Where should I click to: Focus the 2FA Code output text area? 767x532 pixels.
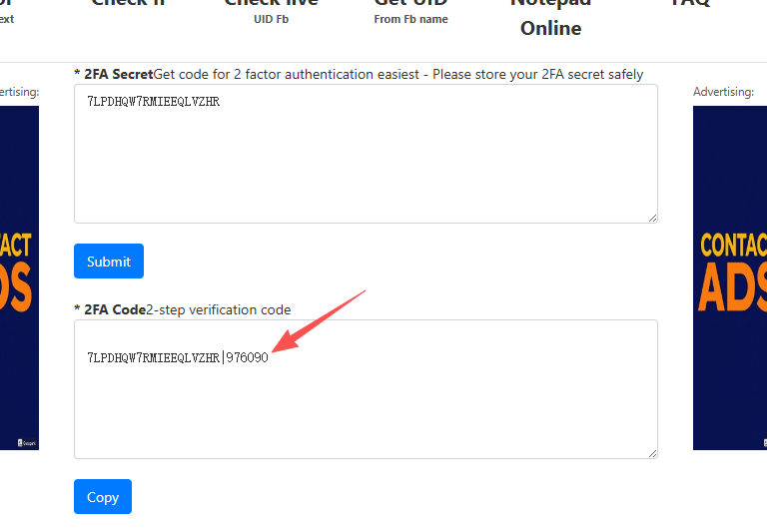click(366, 389)
